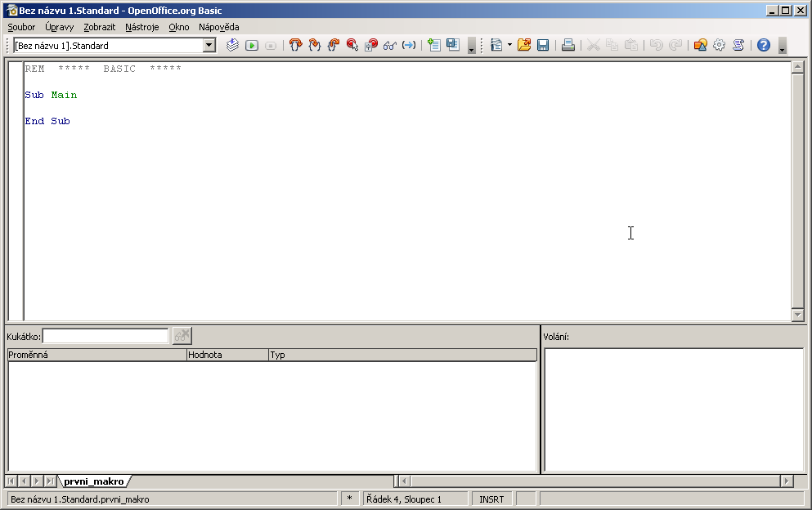The width and height of the screenshot is (812, 510).
Task: Insert Basic source text from file
Action: (434, 46)
